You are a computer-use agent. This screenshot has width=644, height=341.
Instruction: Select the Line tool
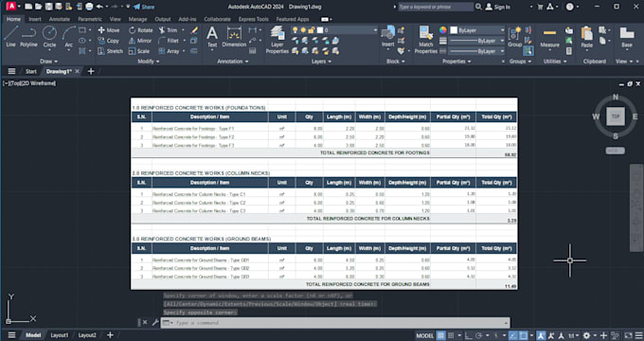(x=10, y=37)
